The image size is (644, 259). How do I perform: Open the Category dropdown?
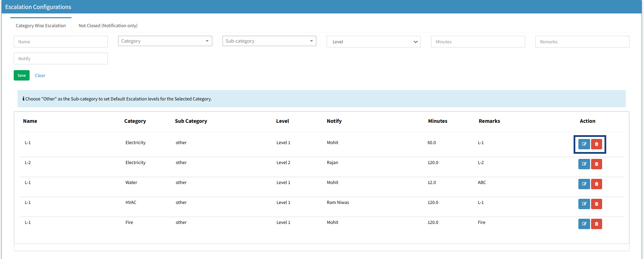165,41
